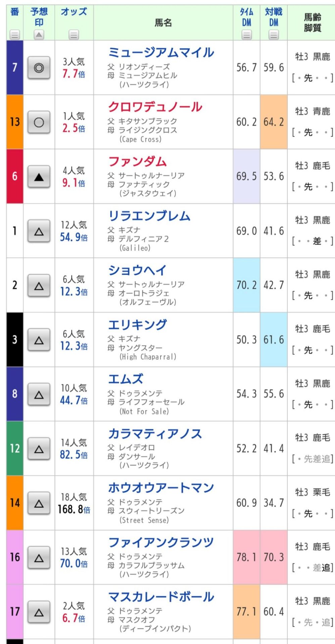
Task: Click the black triangle mark for ファンダム
Action: [x=39, y=177]
